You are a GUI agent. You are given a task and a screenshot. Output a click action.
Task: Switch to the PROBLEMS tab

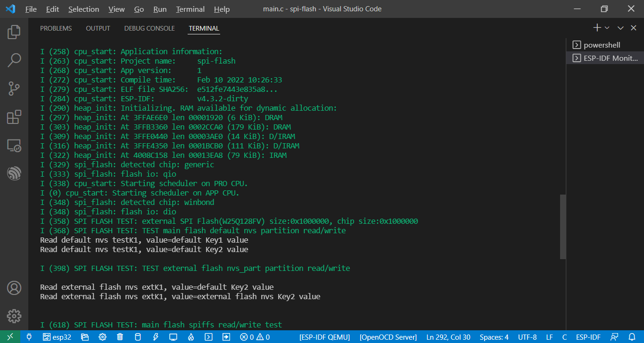pos(56,28)
